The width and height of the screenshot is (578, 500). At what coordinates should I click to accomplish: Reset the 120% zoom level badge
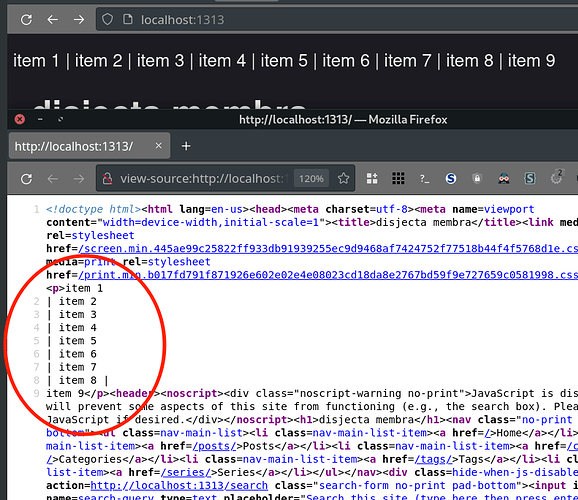click(311, 179)
